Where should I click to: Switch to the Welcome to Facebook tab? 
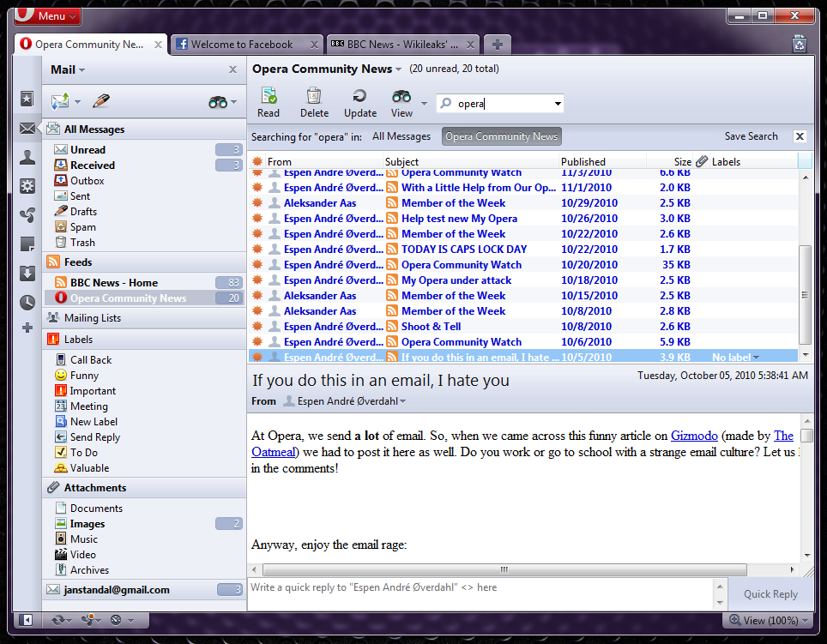(x=242, y=45)
